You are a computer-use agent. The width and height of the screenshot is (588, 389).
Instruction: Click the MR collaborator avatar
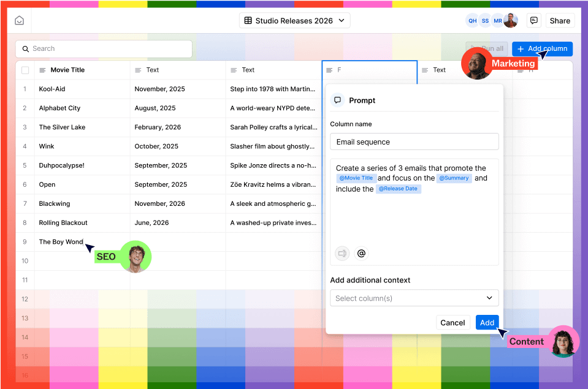[498, 21]
